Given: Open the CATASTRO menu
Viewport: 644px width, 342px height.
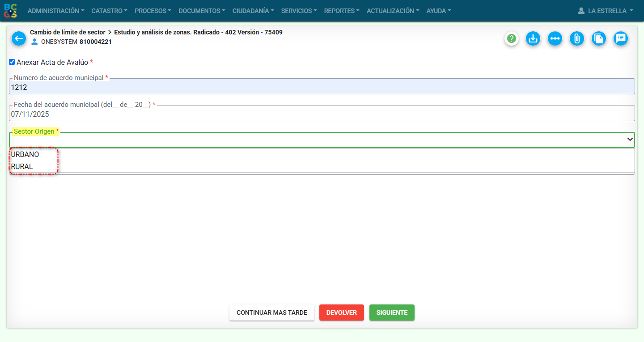Looking at the screenshot, I should (109, 11).
